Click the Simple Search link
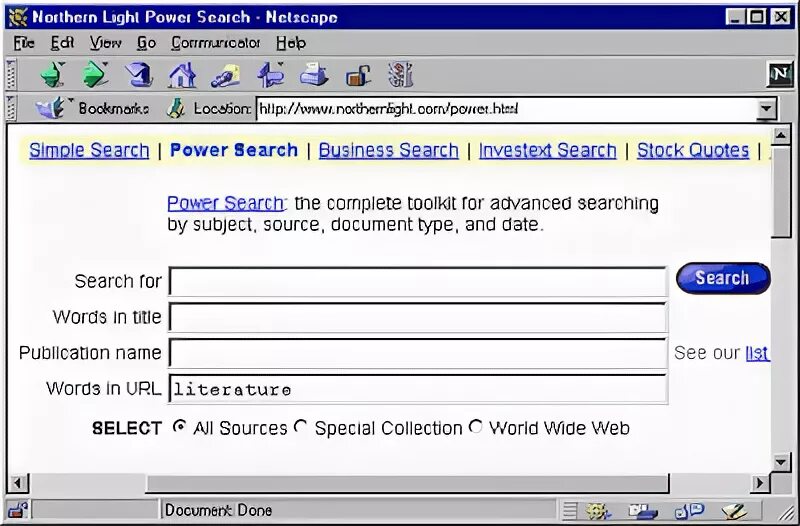This screenshot has width=800, height=526. [x=89, y=150]
